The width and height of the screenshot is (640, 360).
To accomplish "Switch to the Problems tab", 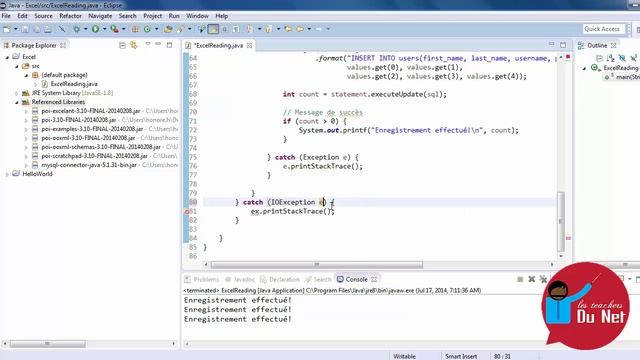I will point(202,280).
